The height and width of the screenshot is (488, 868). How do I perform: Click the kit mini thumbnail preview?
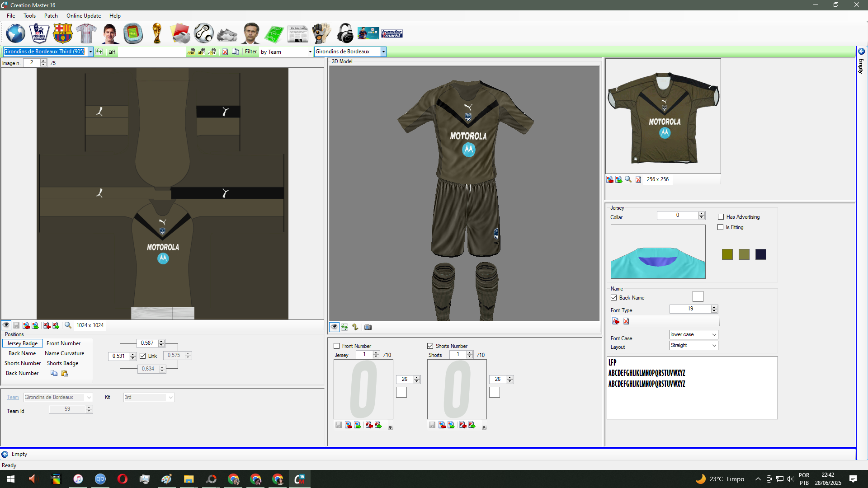[x=663, y=116]
